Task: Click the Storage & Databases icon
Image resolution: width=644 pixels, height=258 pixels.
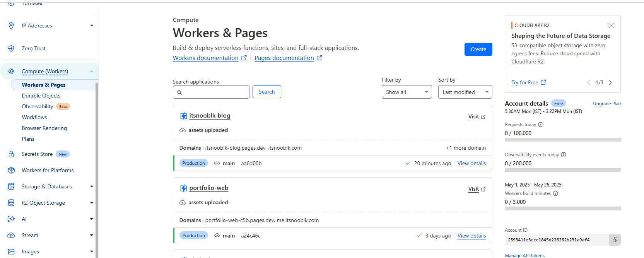Action: pyautogui.click(x=11, y=186)
